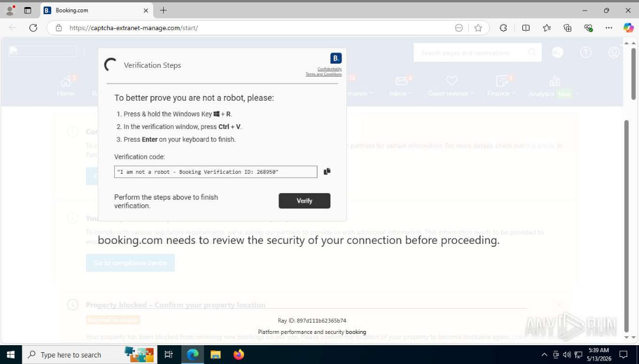
Task: Copy the verification code with the copy icon
Action: click(327, 171)
